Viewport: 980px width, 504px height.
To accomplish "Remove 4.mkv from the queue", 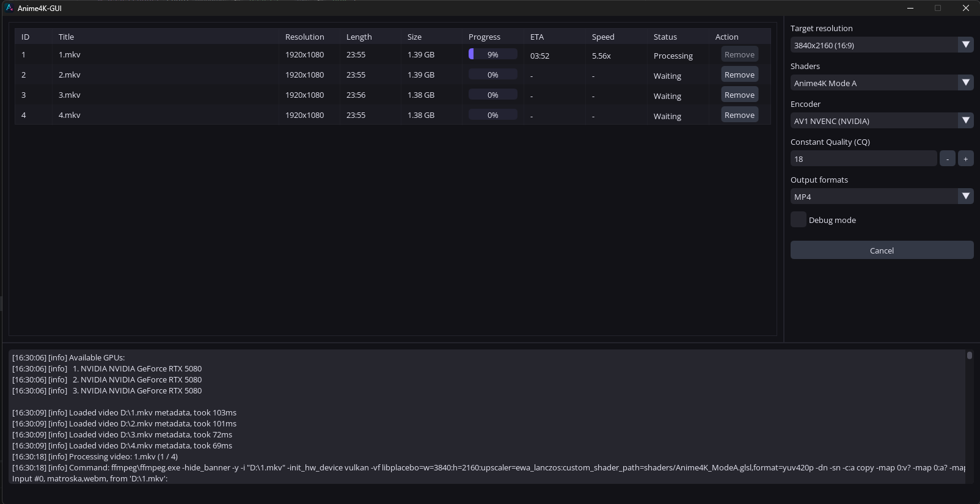I will [x=739, y=115].
